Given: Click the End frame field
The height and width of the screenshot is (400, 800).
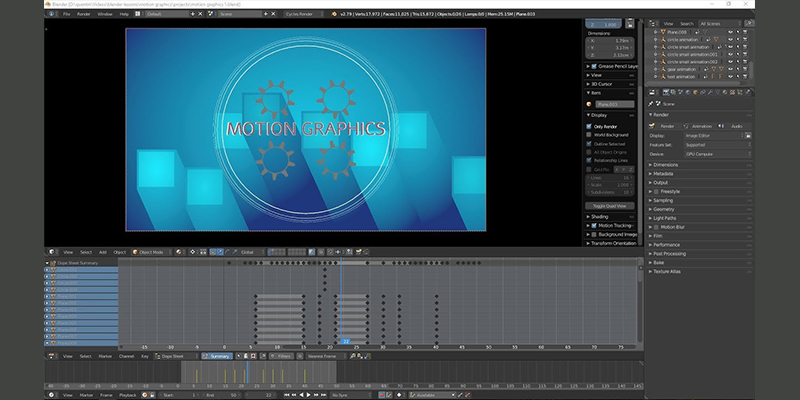Looking at the screenshot, I should pos(222,395).
